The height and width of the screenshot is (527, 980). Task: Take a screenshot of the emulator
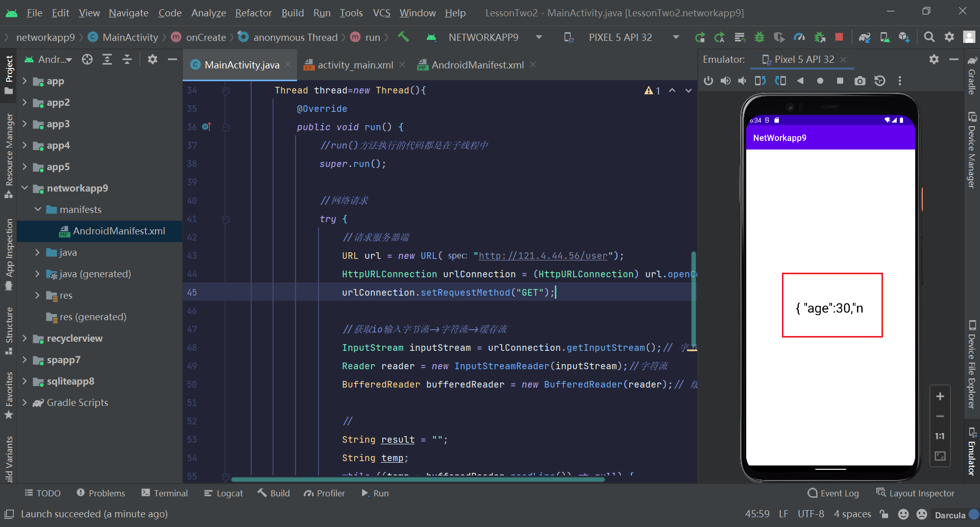pos(860,81)
